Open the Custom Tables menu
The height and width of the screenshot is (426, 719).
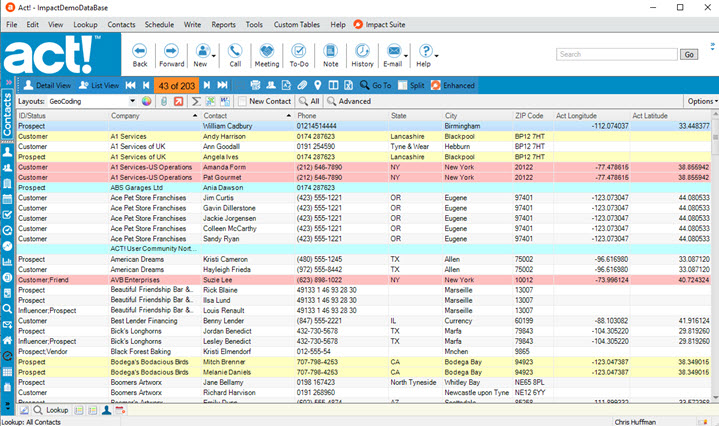point(297,24)
